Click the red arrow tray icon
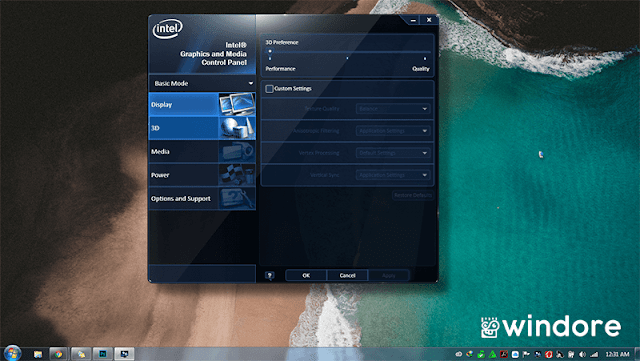Screen dimensions: 640x361 point(549,354)
